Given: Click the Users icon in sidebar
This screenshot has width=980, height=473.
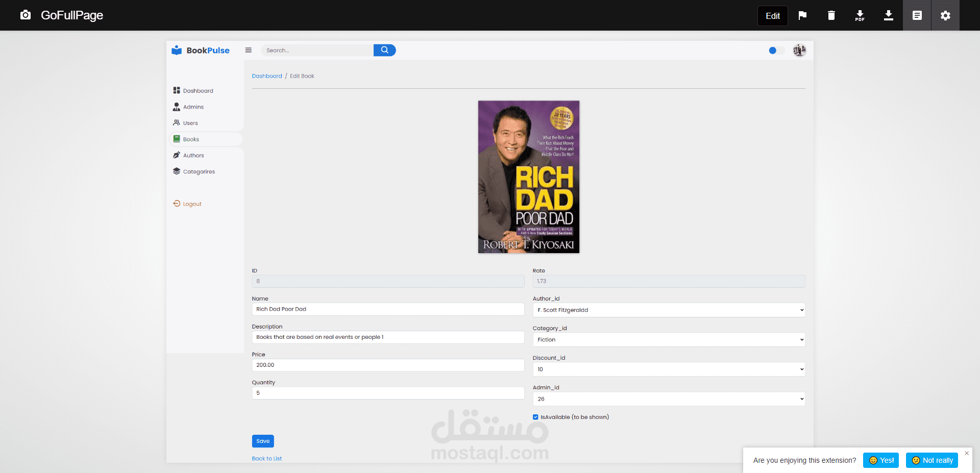Looking at the screenshot, I should coord(177,122).
